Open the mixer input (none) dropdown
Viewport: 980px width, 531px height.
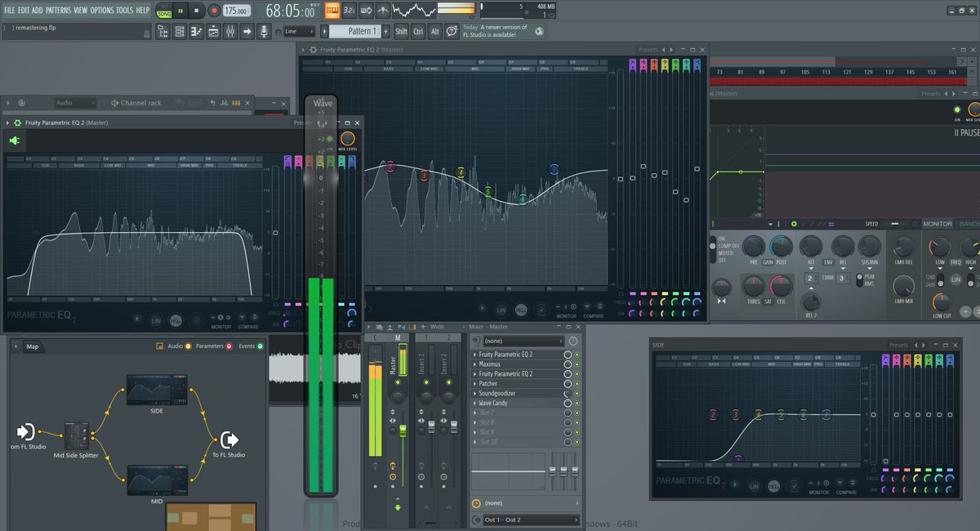tap(523, 341)
